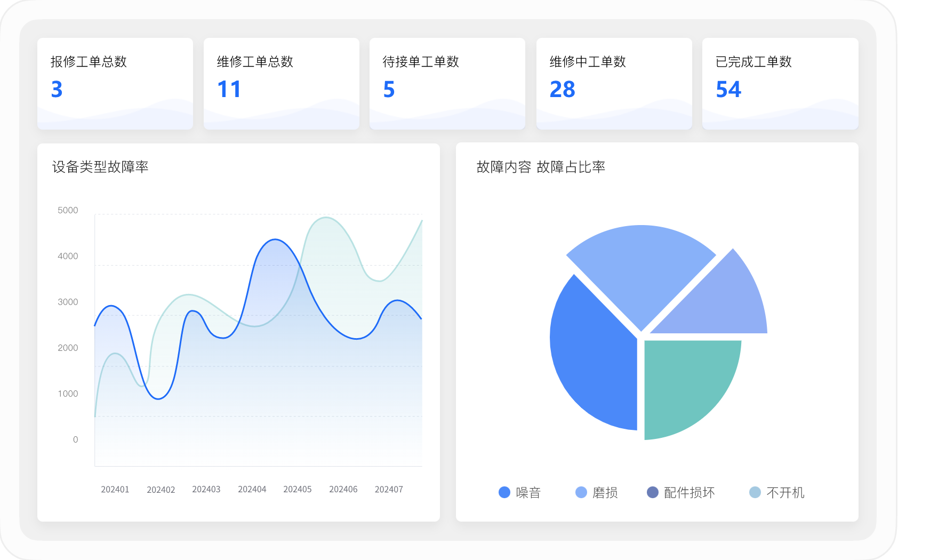The image size is (946, 560).
Task: Click the 噪音 legend color dot
Action: 504,492
